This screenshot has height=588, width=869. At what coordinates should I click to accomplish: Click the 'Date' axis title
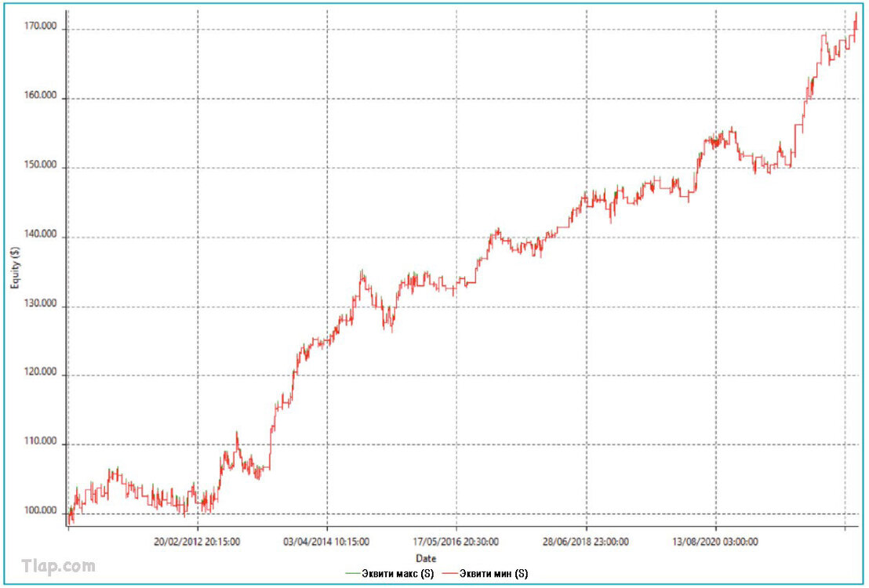tap(426, 558)
